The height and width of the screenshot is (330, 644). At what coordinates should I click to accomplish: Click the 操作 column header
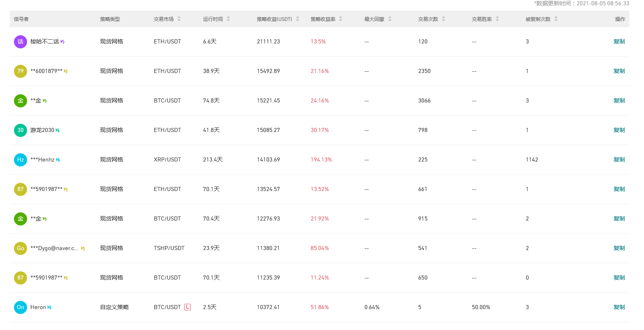pyautogui.click(x=620, y=19)
